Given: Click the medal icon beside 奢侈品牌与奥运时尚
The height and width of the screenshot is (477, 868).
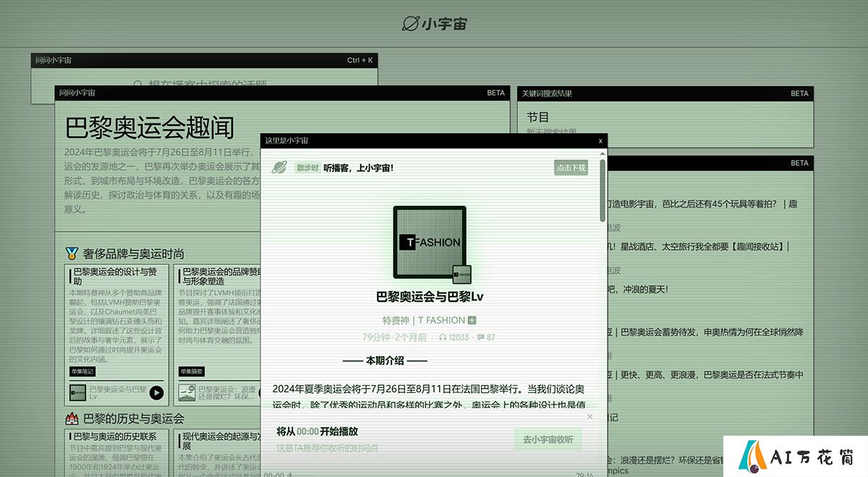Looking at the screenshot, I should pos(72,253).
